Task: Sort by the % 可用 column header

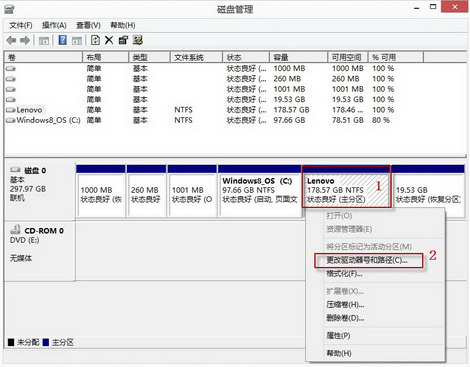Action: [x=396, y=57]
